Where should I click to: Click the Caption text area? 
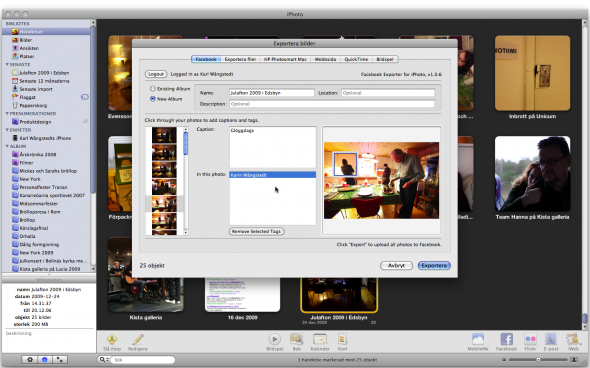pos(273,147)
